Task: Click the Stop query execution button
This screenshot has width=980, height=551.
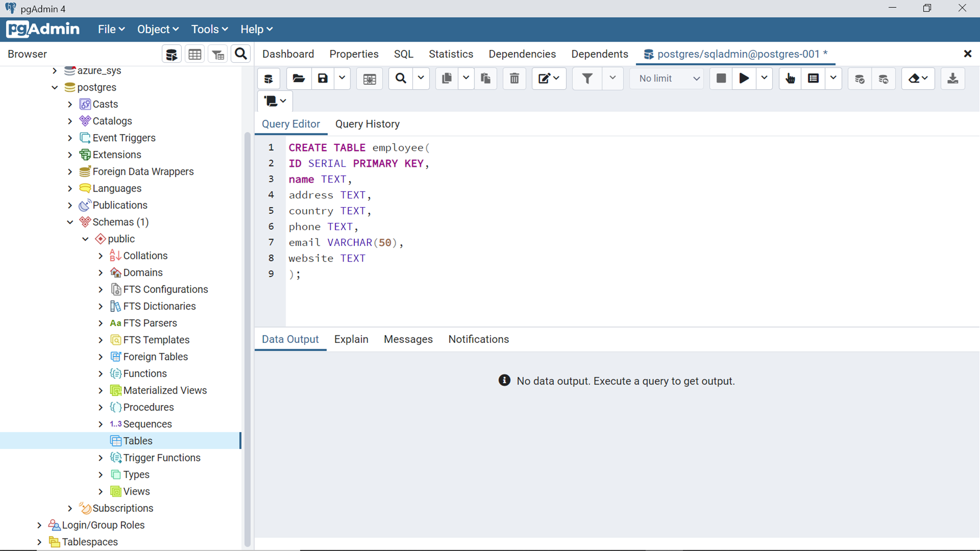Action: [x=722, y=78]
